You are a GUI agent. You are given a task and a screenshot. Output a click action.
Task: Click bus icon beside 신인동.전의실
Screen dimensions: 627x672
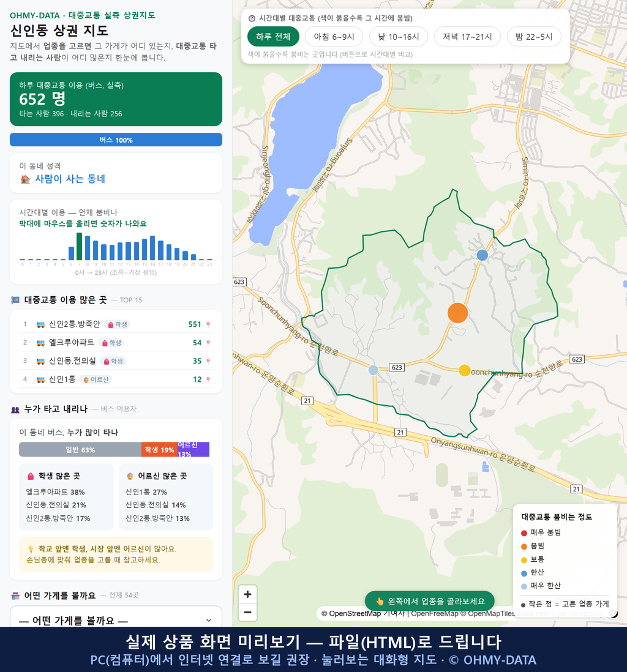pyautogui.click(x=41, y=361)
